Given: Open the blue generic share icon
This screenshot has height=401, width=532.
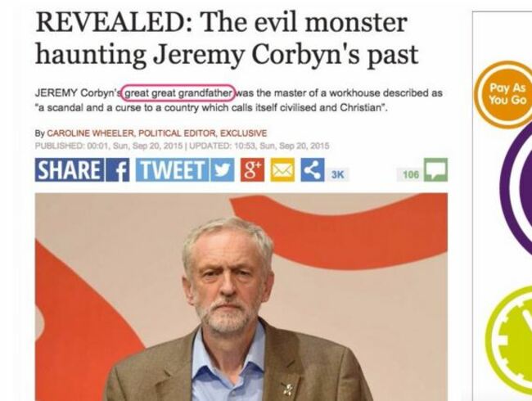Looking at the screenshot, I should (x=313, y=170).
